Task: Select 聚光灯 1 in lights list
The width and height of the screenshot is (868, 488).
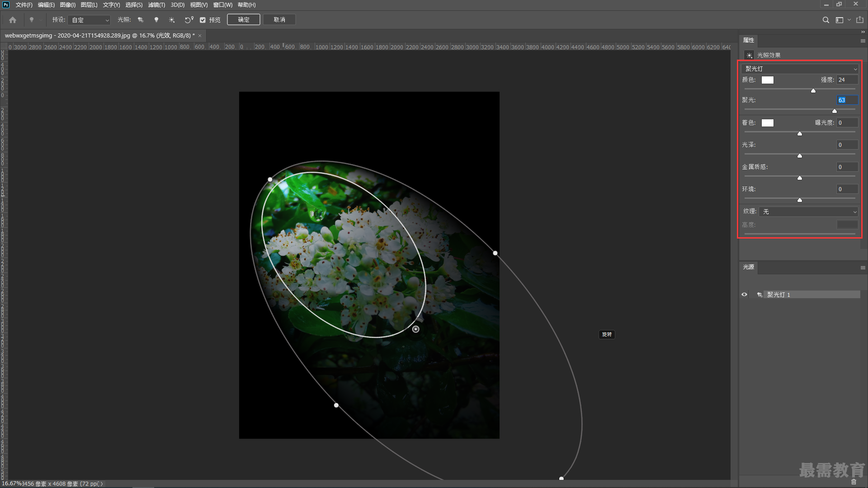Action: click(x=813, y=295)
